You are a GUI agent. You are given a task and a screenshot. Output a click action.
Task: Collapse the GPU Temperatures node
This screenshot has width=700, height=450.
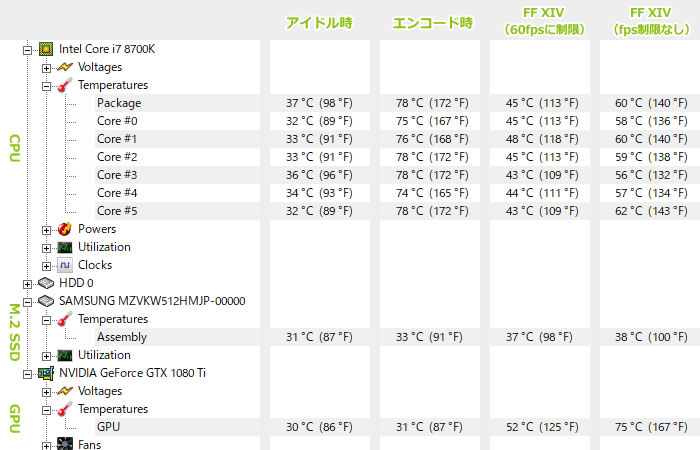46,410
